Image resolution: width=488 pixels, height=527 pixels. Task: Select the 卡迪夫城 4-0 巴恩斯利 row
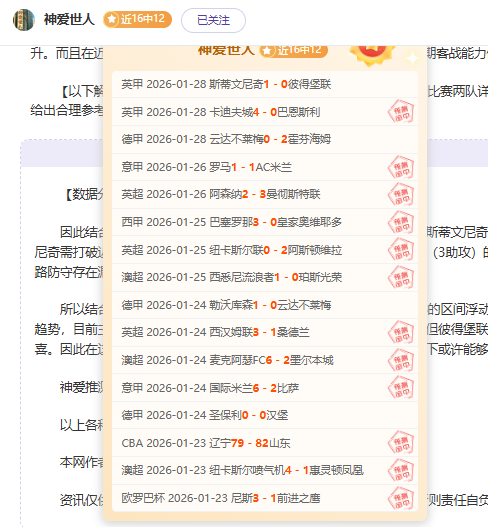(x=265, y=112)
